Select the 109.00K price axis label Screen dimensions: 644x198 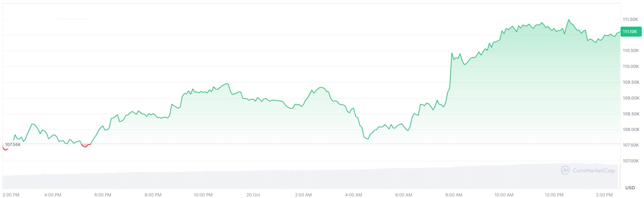[631, 98]
